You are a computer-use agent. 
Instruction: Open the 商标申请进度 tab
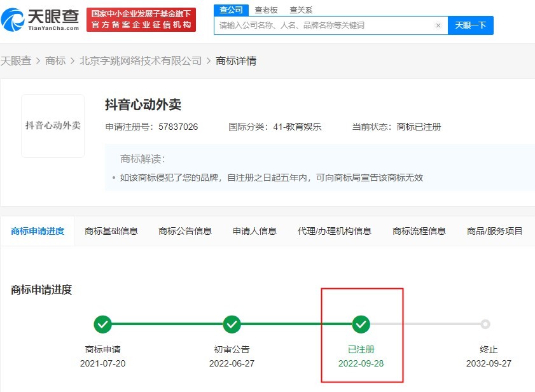coord(38,231)
